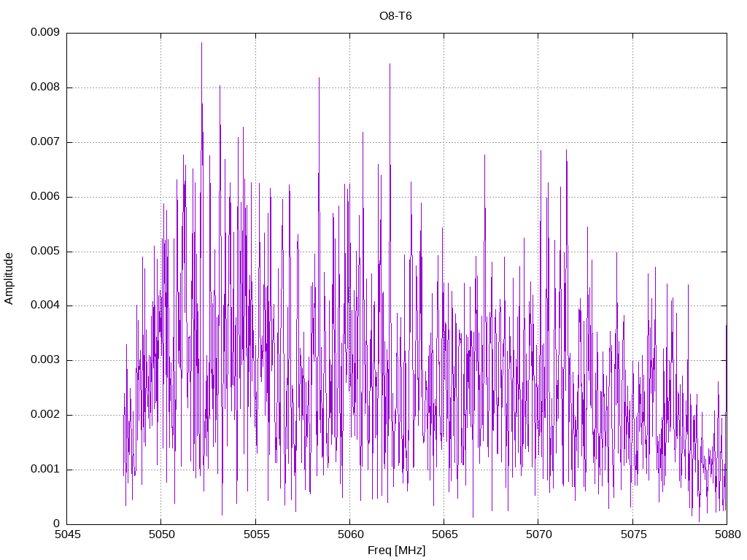Click y-axis tick value 0.008

click(x=45, y=87)
